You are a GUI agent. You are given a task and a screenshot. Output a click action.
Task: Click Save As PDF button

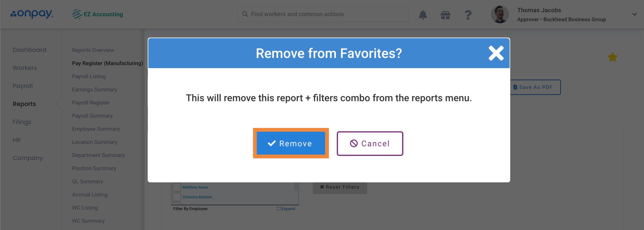point(535,87)
